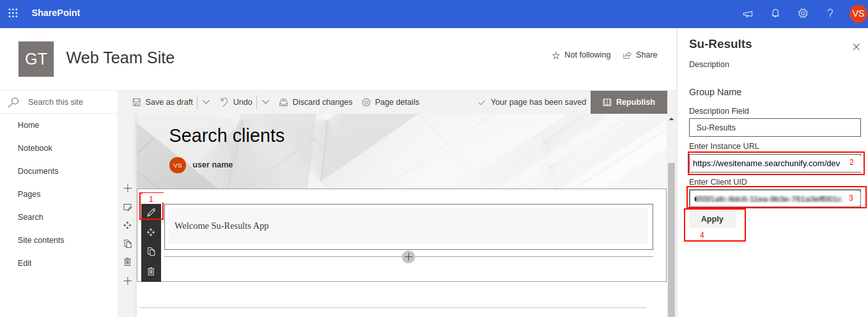Toggle Not following star for site

[x=581, y=55]
